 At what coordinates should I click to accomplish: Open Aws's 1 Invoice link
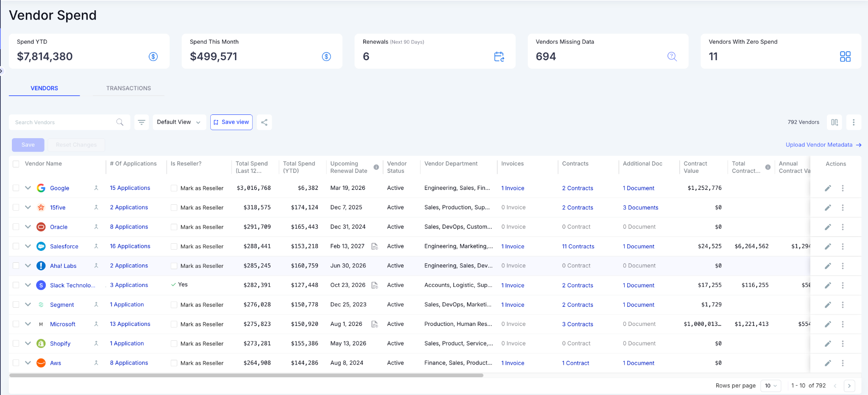(x=513, y=363)
